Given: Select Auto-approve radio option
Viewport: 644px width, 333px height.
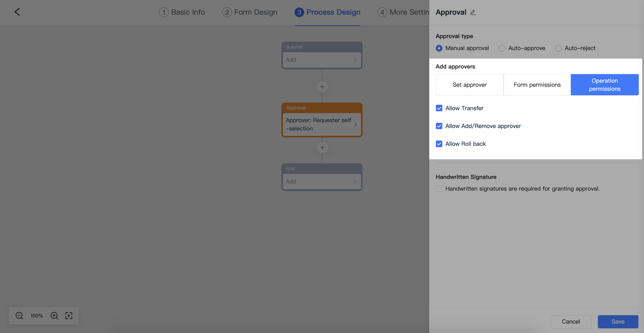Looking at the screenshot, I should click(502, 48).
